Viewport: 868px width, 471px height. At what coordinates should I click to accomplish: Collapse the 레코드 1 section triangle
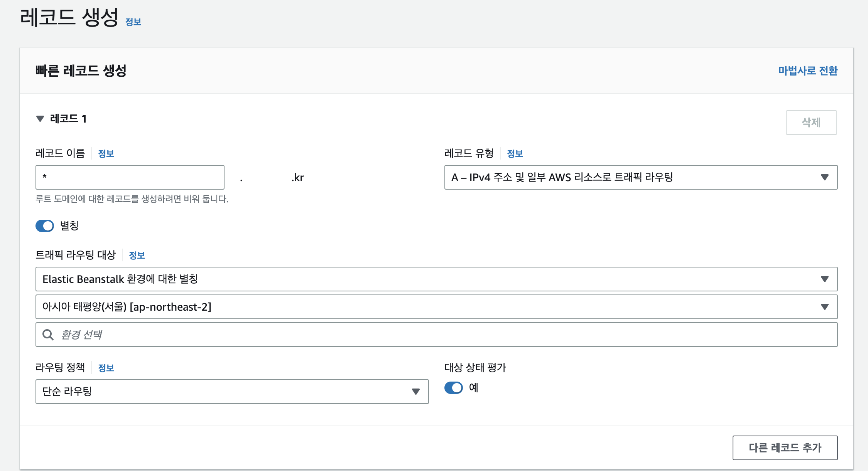(40, 119)
